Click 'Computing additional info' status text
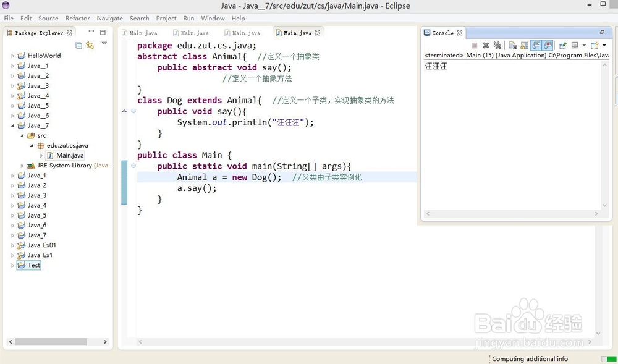Viewport: 618px width, 364px height. [530, 359]
